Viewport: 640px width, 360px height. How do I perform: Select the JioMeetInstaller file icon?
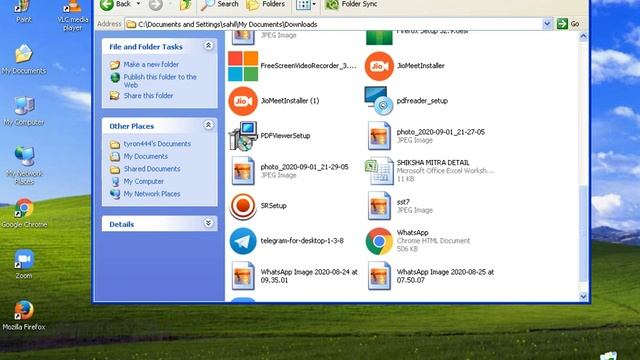click(x=379, y=66)
